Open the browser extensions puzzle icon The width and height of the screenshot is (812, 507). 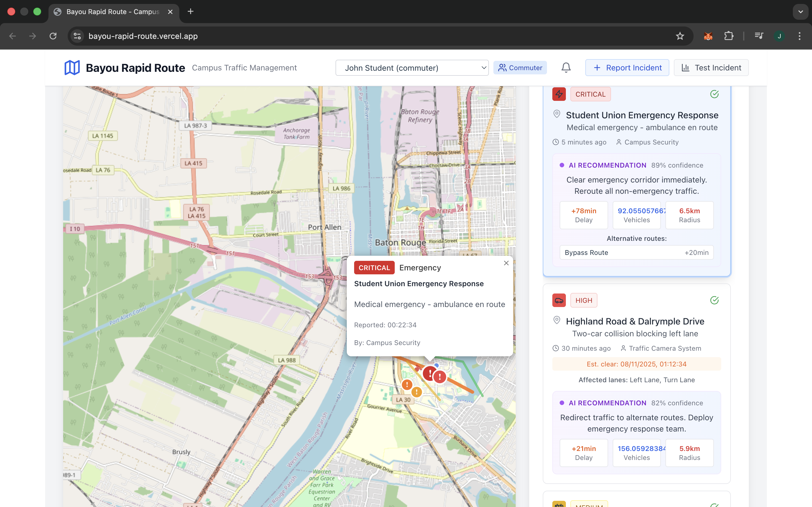click(729, 36)
